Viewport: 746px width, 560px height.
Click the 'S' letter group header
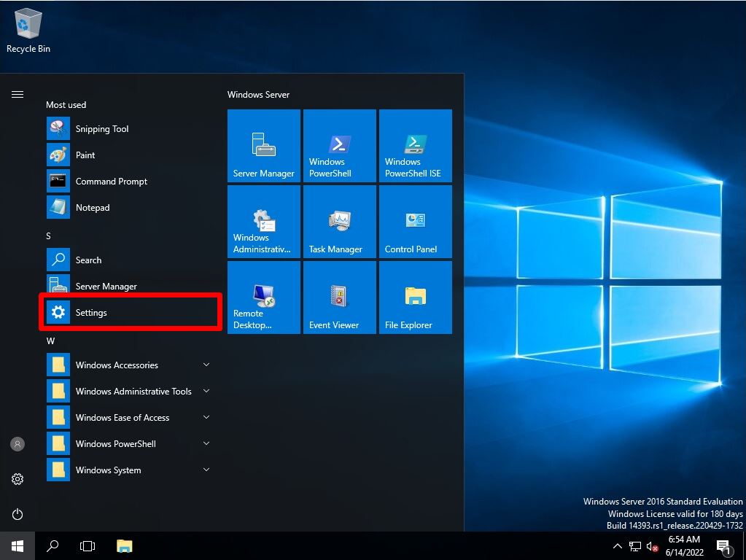[48, 236]
